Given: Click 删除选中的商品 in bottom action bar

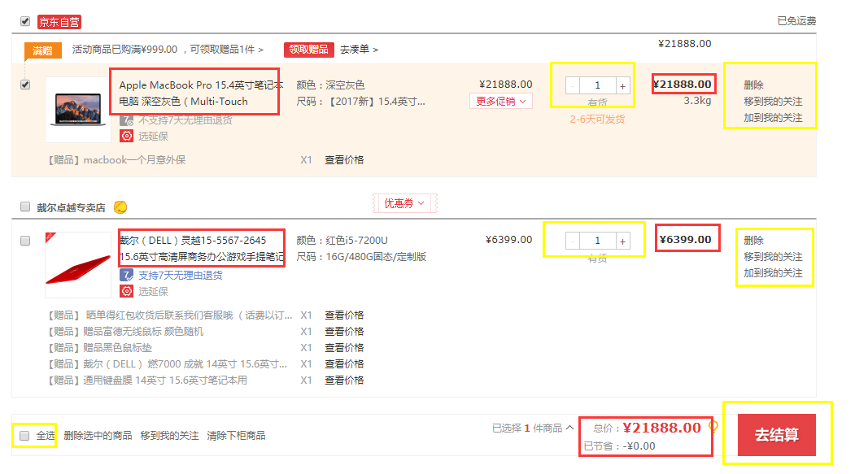Looking at the screenshot, I should [98, 436].
